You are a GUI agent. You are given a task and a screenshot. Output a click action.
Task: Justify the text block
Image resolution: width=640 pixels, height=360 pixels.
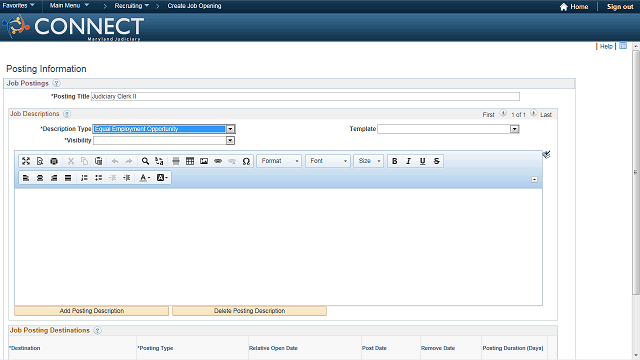[x=68, y=178]
